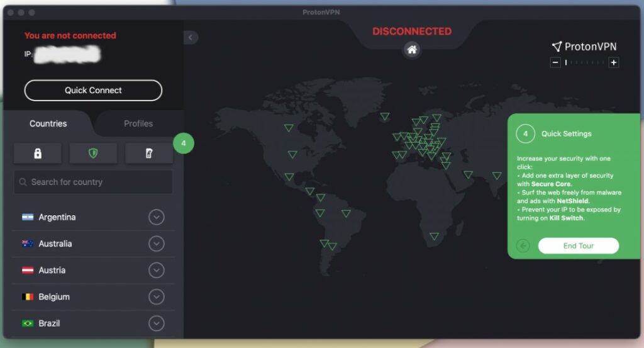Screen dimensions: 644x348
Task: Expand the Belgium server list
Action: pos(156,297)
